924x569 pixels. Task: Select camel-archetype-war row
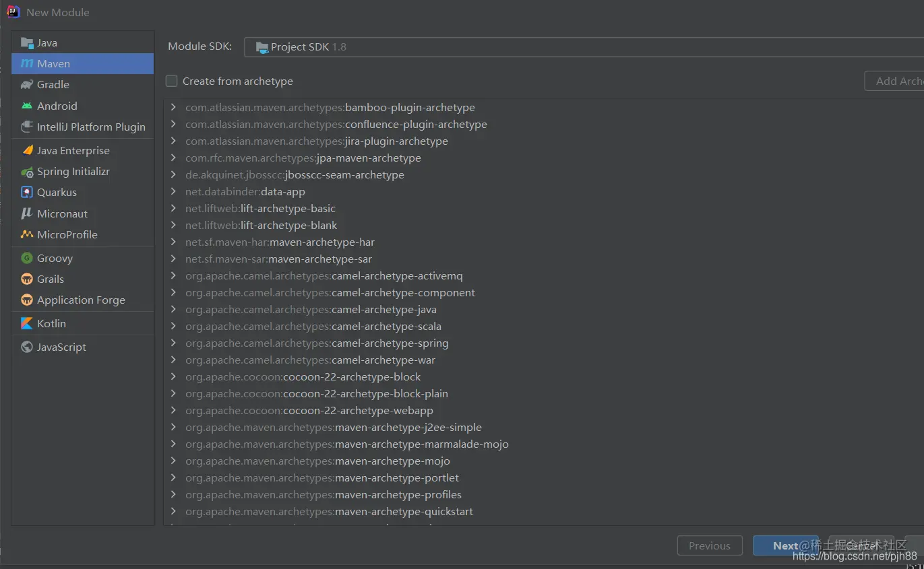543,360
